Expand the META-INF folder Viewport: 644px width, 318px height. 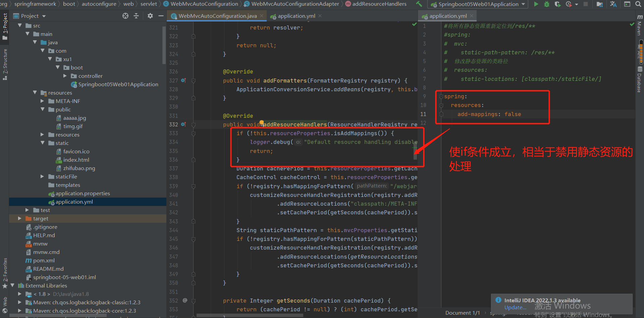(x=42, y=101)
